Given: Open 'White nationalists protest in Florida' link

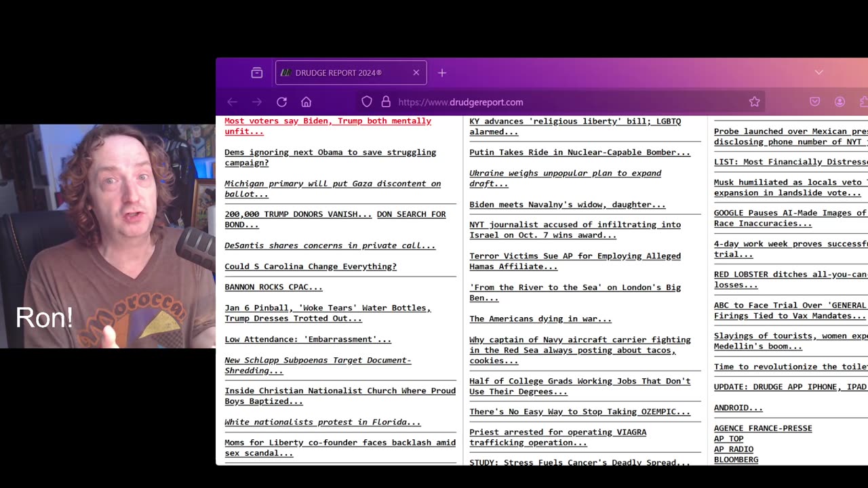Looking at the screenshot, I should click(x=322, y=422).
